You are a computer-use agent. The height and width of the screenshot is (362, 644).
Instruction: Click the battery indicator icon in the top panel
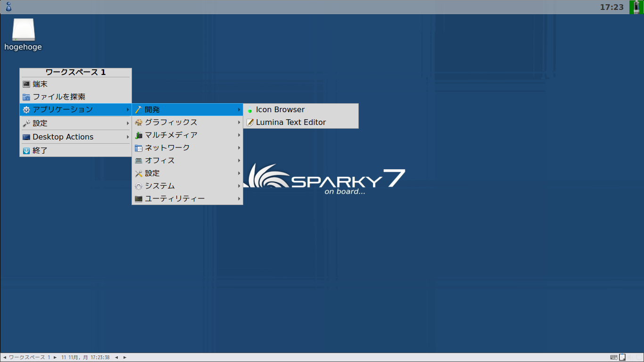[636, 7]
